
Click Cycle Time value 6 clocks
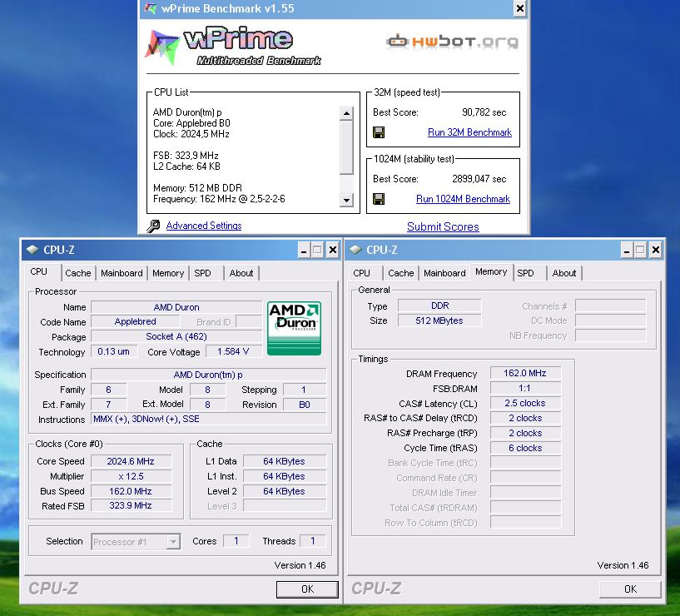(525, 448)
